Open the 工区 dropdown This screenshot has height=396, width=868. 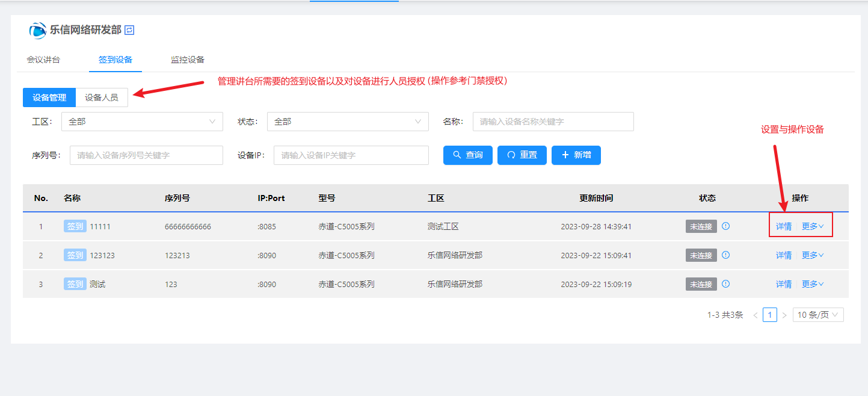click(142, 122)
